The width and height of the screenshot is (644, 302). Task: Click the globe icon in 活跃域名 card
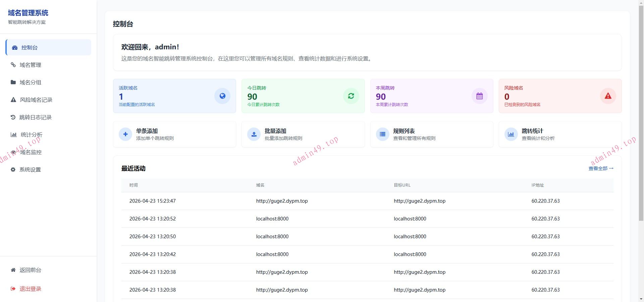pyautogui.click(x=222, y=96)
